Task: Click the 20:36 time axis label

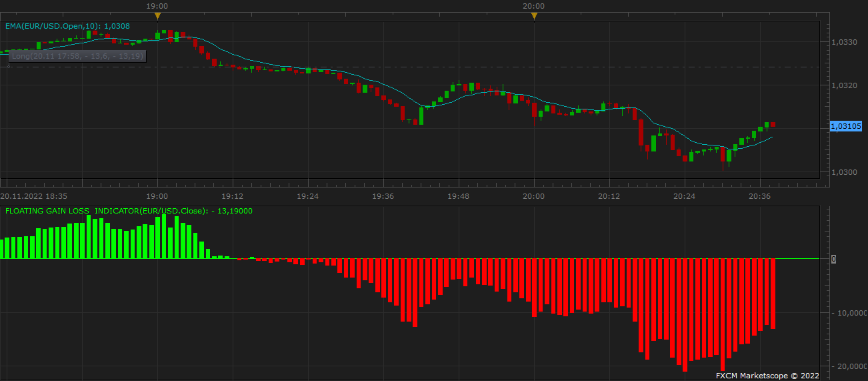Action: [x=760, y=196]
